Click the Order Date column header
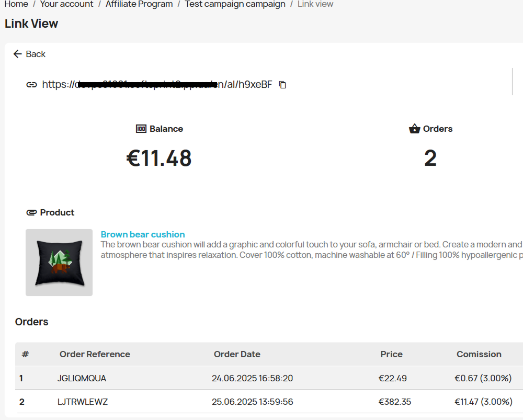The height and width of the screenshot is (420, 523). (237, 354)
